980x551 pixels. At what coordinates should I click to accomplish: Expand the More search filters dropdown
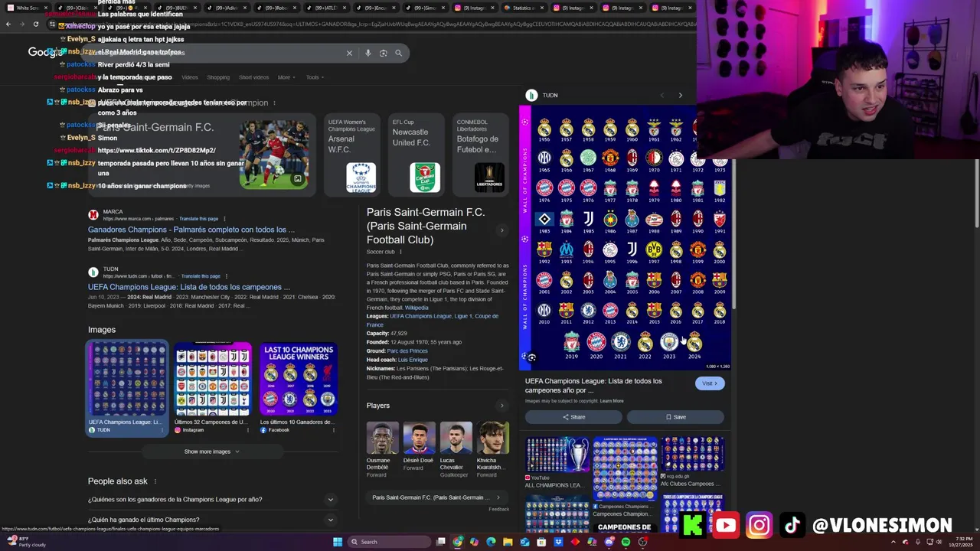pos(286,77)
